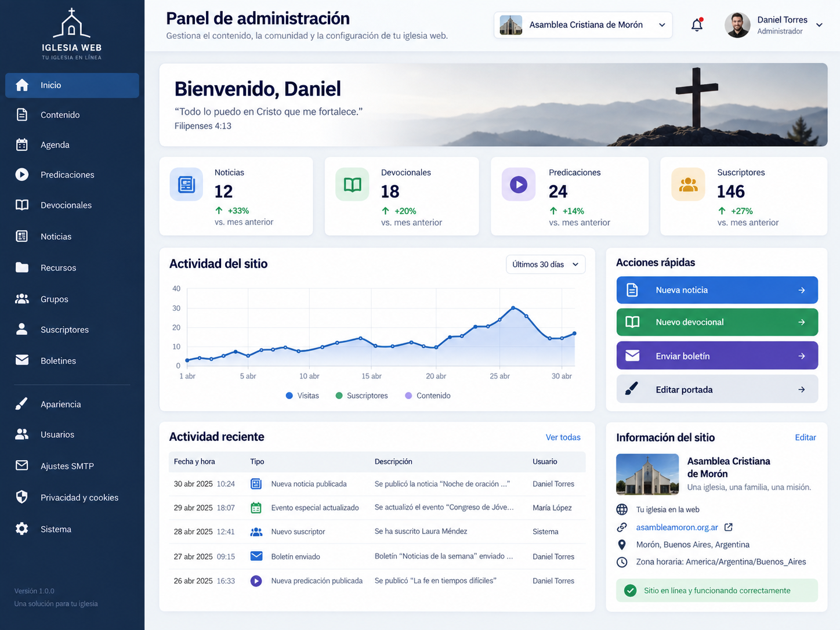Click the church thumbnail in site info

647,475
